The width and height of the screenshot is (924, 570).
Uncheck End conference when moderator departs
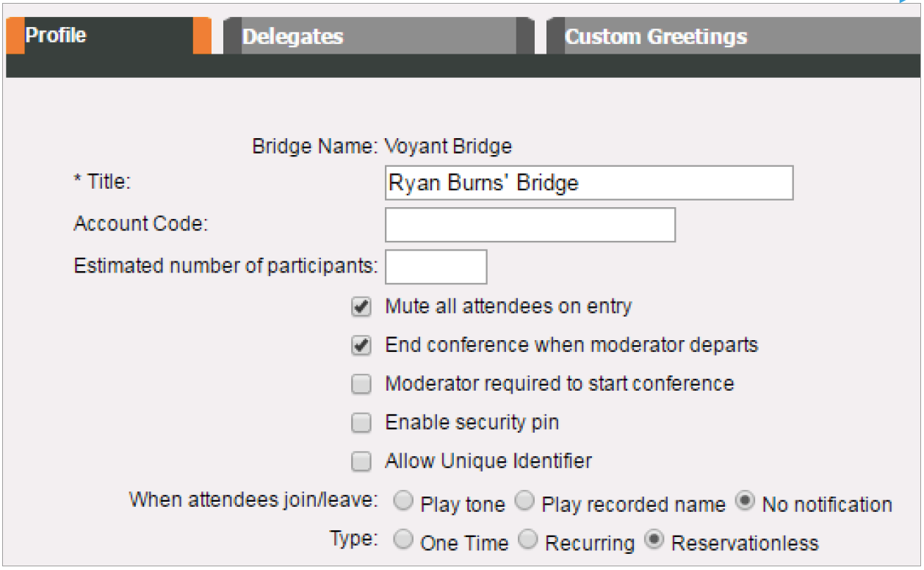[x=361, y=345]
